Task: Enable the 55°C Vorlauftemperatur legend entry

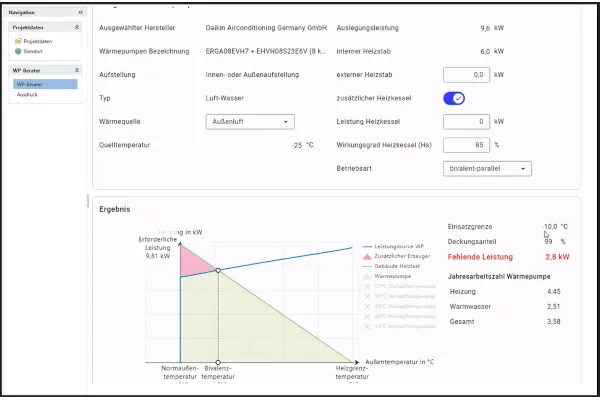Action: [x=399, y=286]
